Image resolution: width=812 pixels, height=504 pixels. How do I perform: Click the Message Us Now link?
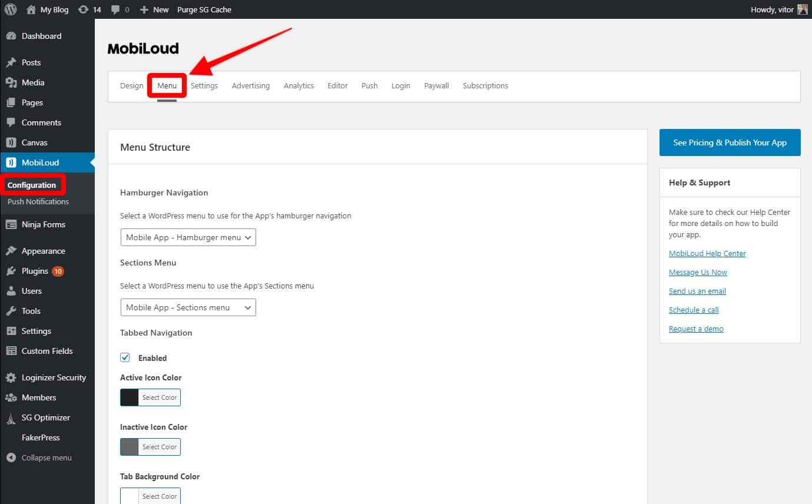(x=698, y=272)
